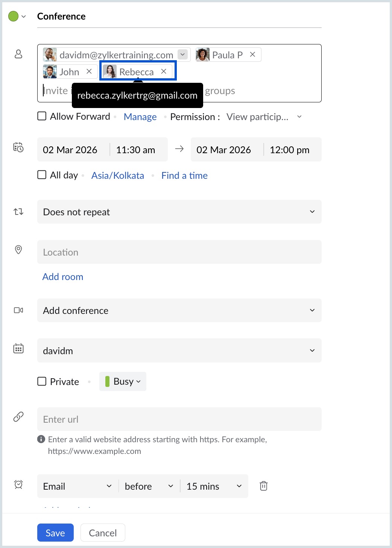Enable the Allow Forward checkbox

point(41,116)
